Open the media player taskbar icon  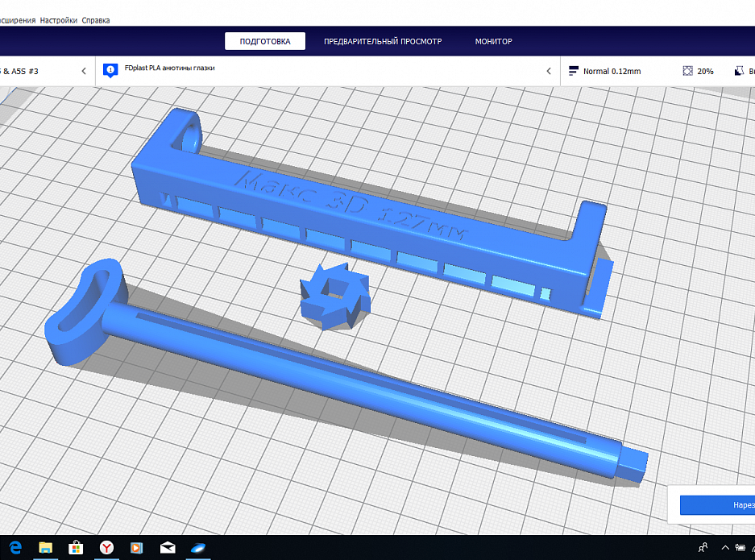tap(137, 548)
